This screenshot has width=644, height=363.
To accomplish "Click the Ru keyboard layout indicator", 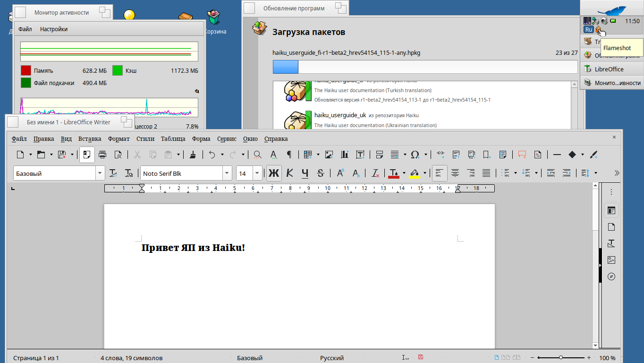I will (x=588, y=29).
